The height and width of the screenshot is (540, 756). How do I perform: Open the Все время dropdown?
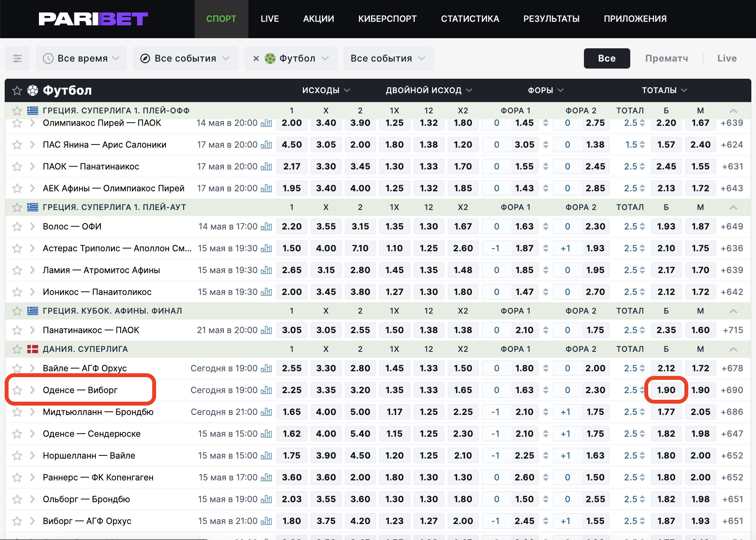pos(81,58)
